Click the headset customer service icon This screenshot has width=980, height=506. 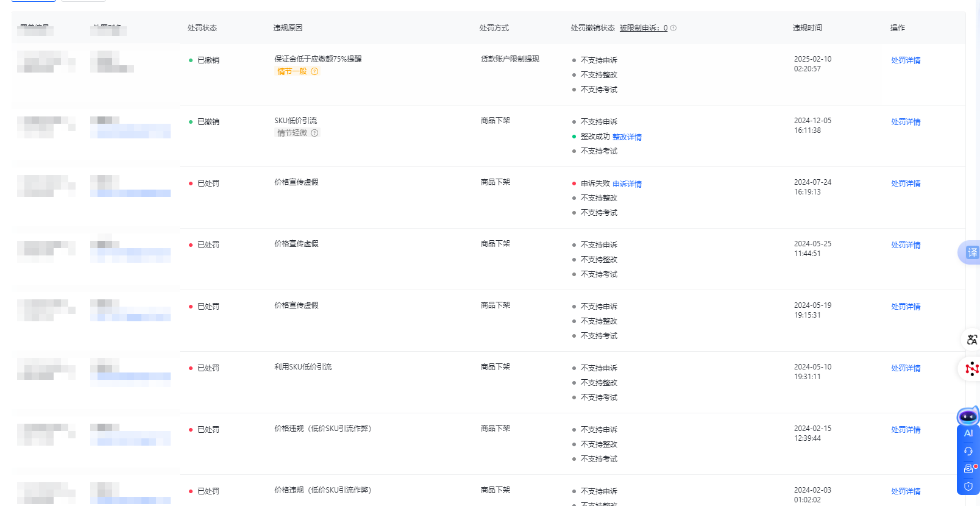968,451
